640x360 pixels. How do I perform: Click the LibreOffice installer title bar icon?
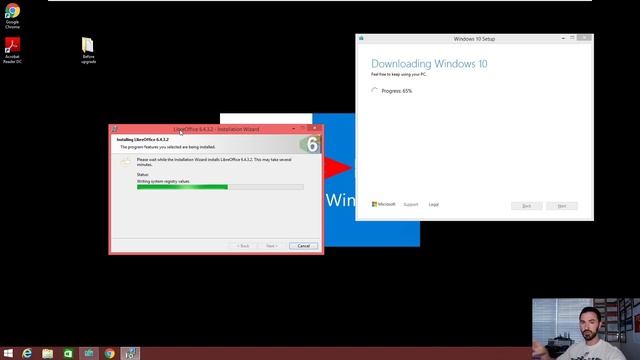tap(115, 129)
